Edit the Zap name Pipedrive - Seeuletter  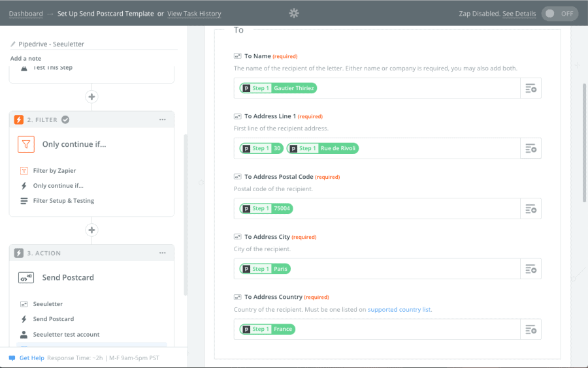point(52,44)
